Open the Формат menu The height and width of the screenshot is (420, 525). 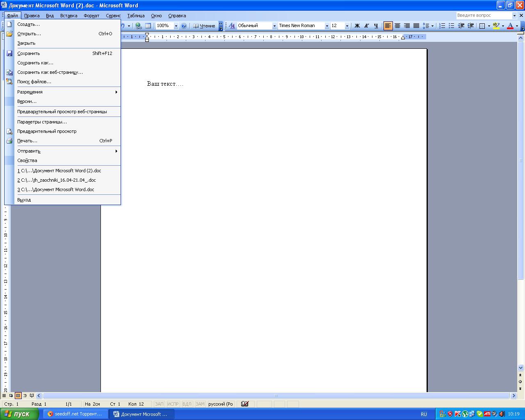(91, 16)
